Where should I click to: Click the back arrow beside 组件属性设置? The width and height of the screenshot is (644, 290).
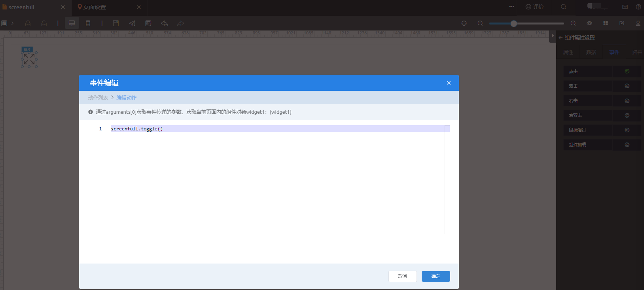[x=561, y=38]
